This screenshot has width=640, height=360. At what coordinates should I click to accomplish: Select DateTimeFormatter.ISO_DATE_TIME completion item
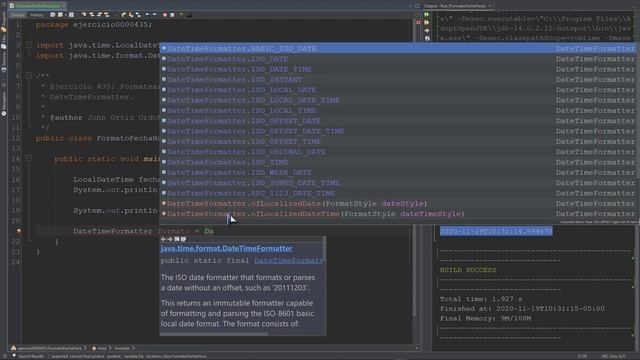[x=398, y=69]
